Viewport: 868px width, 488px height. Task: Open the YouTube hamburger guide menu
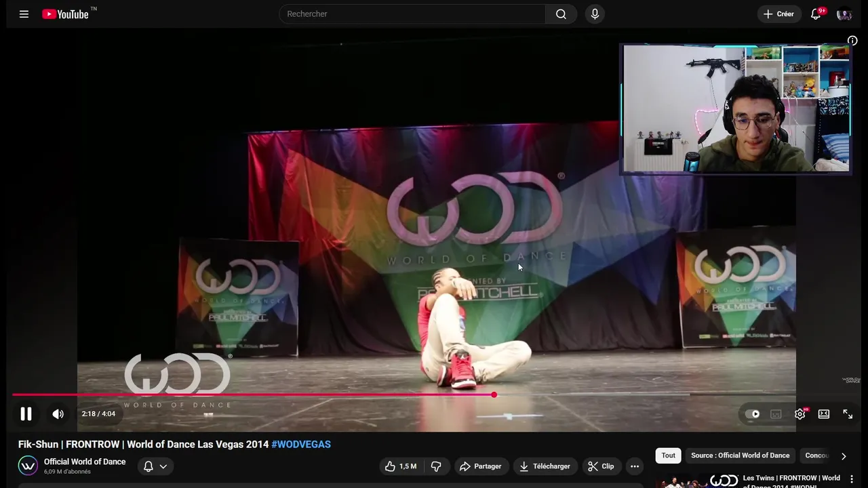(24, 14)
